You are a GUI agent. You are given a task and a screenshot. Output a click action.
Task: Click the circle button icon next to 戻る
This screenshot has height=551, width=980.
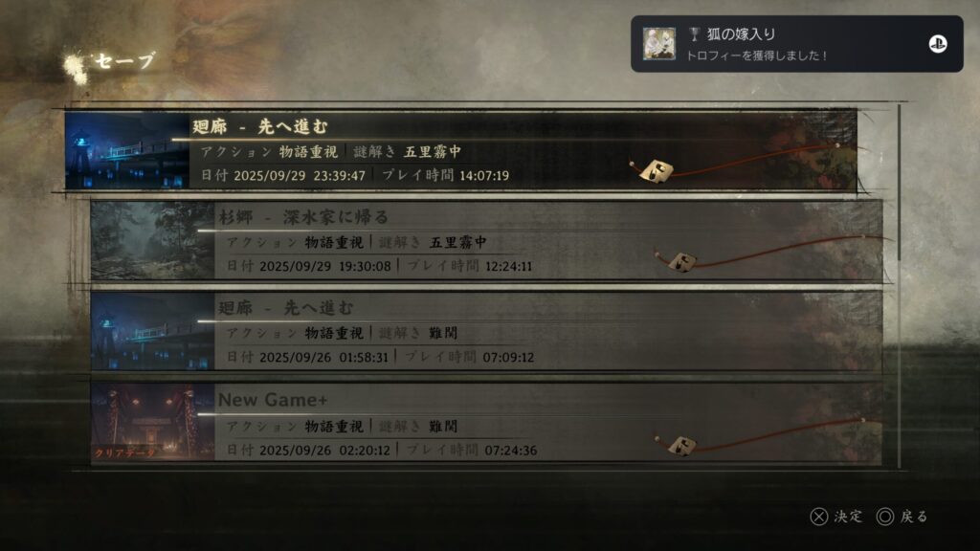click(x=885, y=517)
